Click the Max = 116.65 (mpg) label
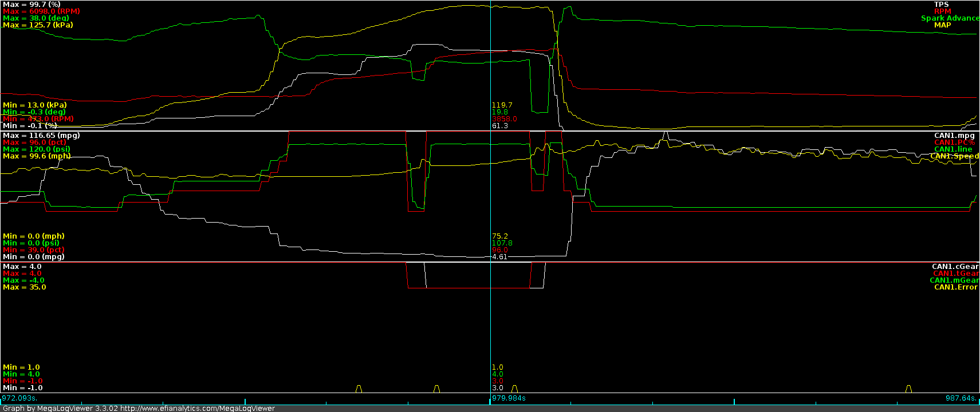Viewport: 980px width, 412px height. 41,136
